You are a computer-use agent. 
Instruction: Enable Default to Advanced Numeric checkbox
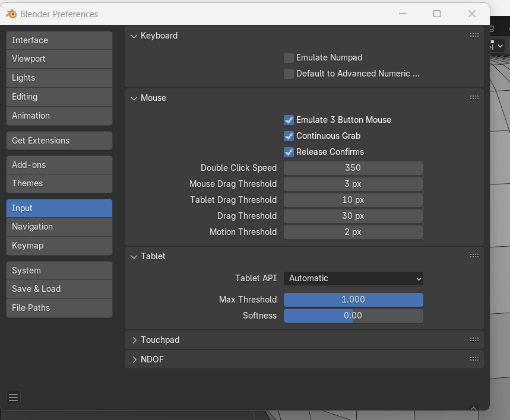click(x=289, y=74)
